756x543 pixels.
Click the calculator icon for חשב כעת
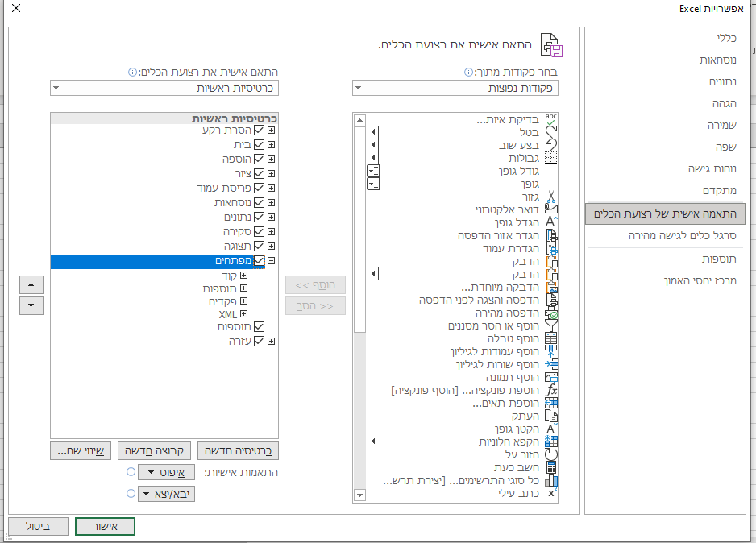(551, 467)
